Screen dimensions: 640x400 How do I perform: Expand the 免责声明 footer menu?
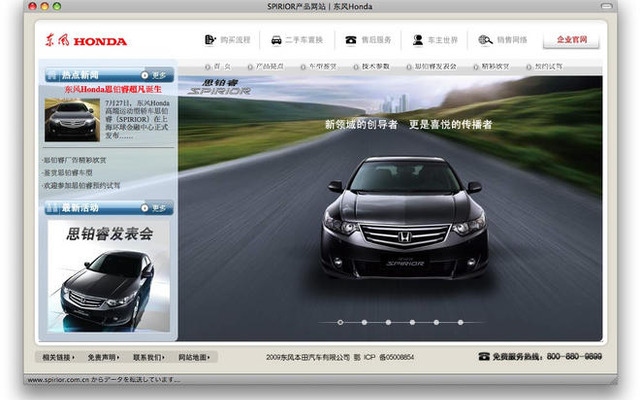[103, 358]
